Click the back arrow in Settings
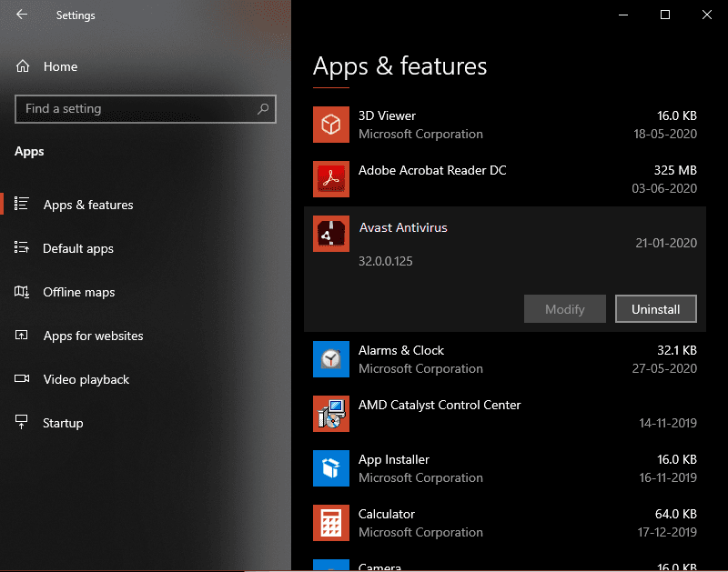Viewport: 728px width, 572px height. [22, 15]
